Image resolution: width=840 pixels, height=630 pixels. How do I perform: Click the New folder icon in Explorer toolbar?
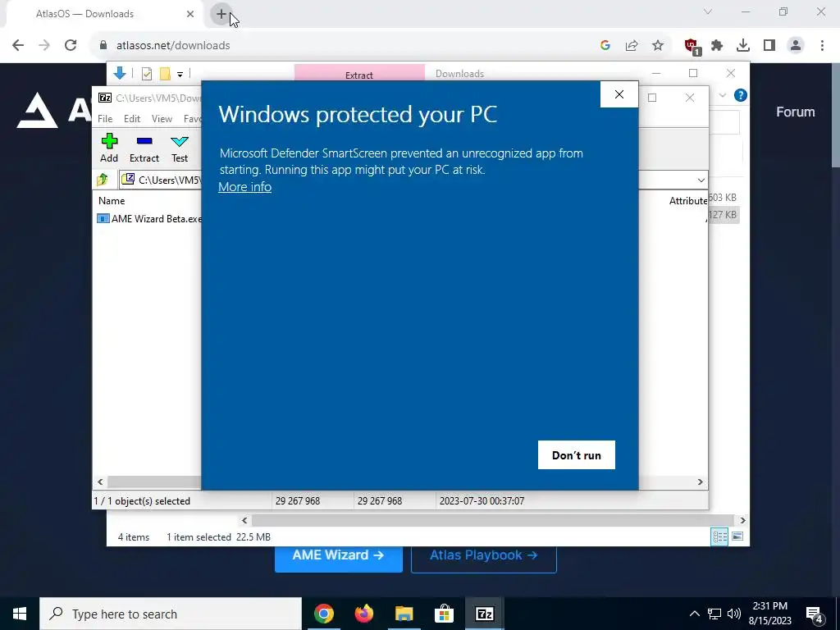(165, 74)
